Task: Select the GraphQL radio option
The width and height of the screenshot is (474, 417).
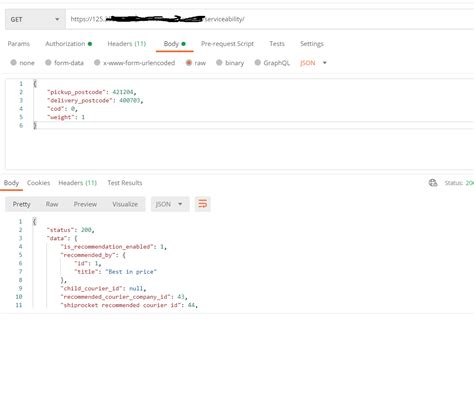Action: click(x=258, y=62)
